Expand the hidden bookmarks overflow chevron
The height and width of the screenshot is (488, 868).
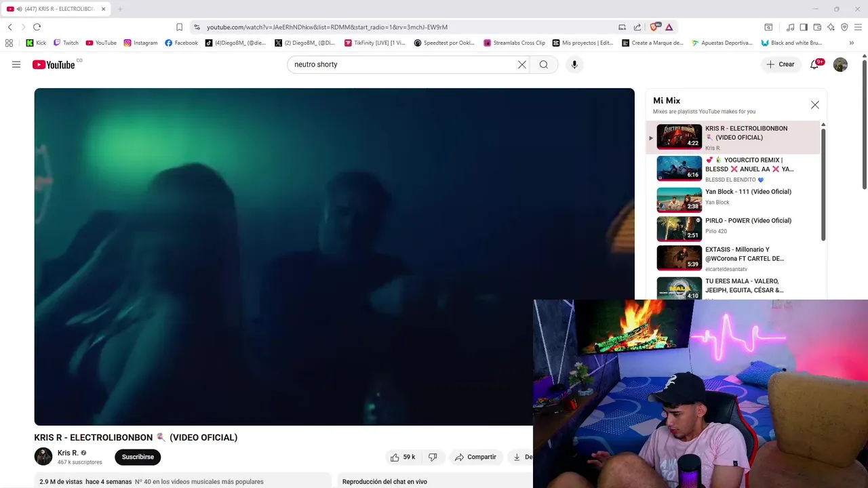coord(852,43)
